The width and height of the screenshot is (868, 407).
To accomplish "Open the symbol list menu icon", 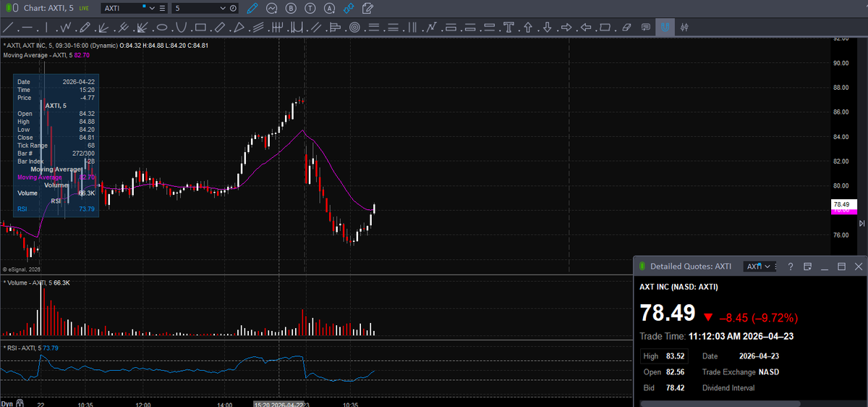I will [x=162, y=9].
